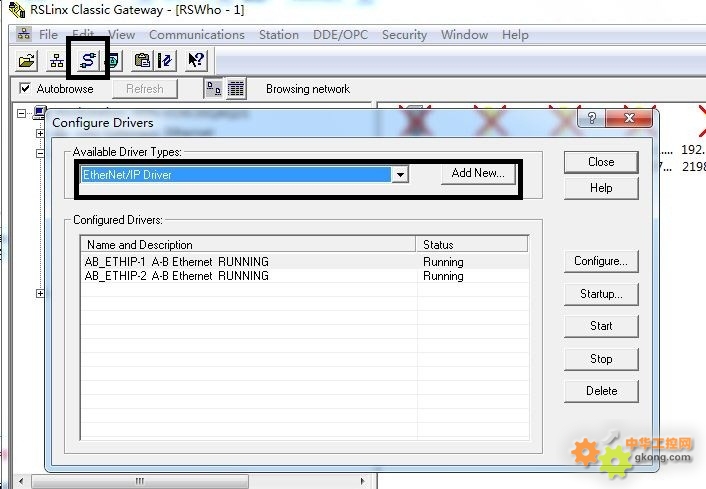Click the Configure... button
This screenshot has width=706, height=489.
pos(601,261)
